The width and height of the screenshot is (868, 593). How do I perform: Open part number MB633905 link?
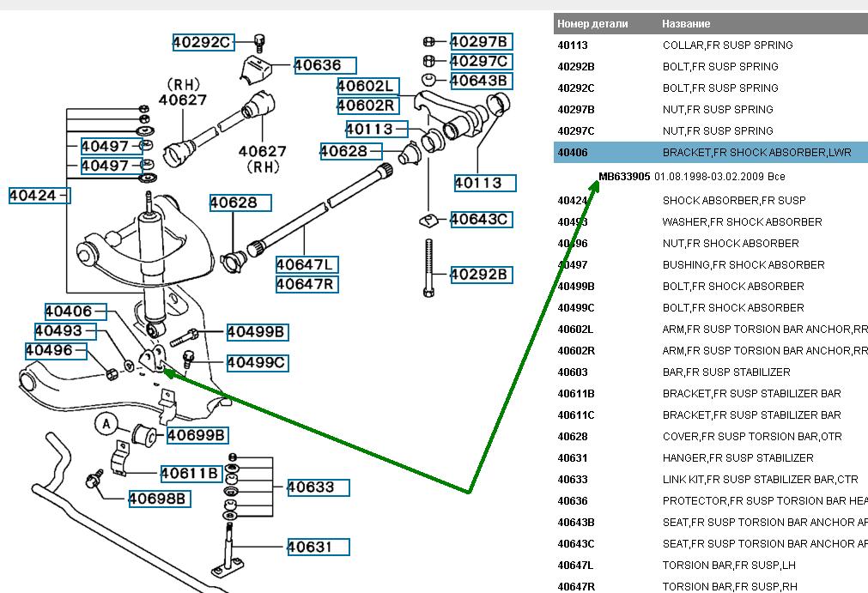click(x=624, y=177)
